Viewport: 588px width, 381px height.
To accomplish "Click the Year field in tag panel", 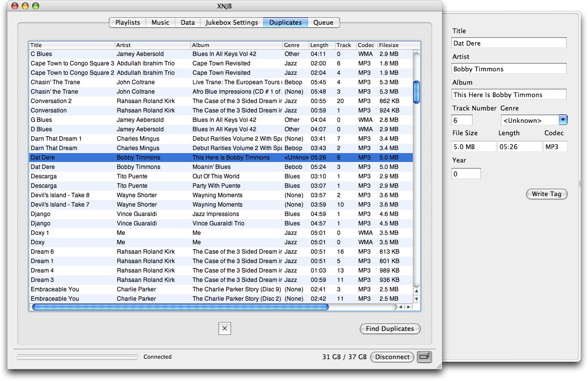I will (x=466, y=174).
